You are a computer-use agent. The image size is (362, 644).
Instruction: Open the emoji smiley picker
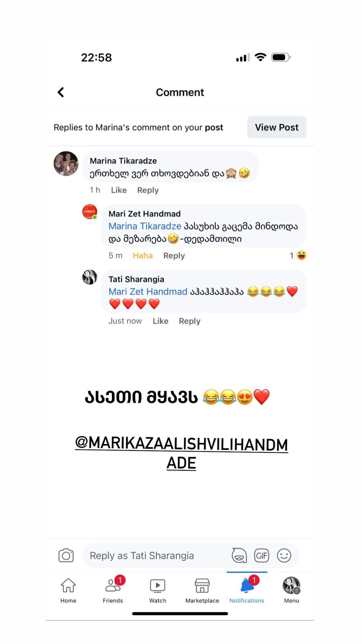(x=284, y=555)
